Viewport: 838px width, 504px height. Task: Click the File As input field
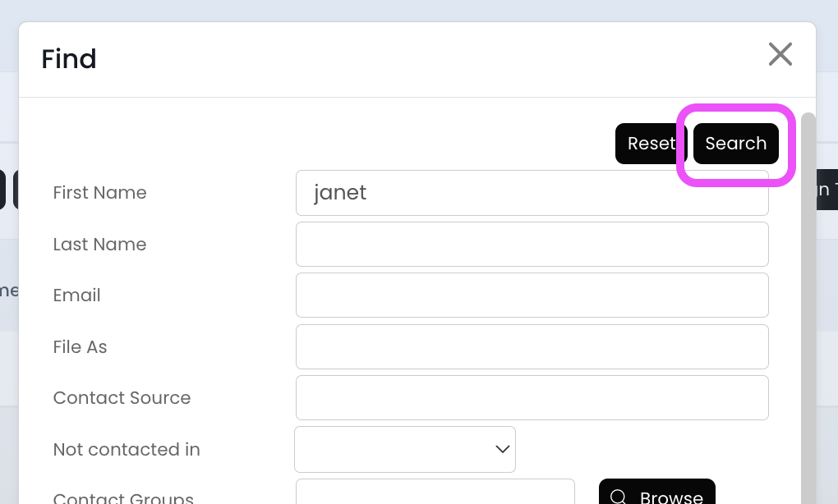[x=532, y=346]
